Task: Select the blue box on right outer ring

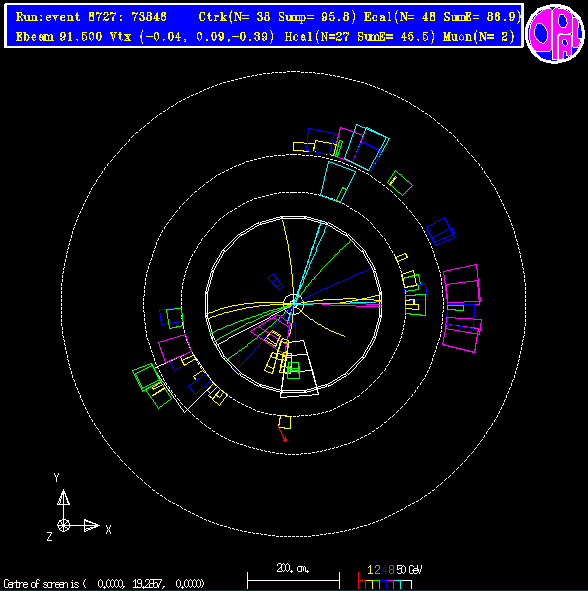Action: (x=440, y=231)
